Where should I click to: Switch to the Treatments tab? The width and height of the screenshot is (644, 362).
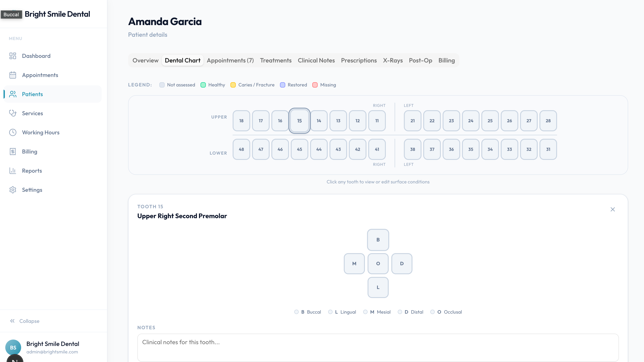(276, 60)
